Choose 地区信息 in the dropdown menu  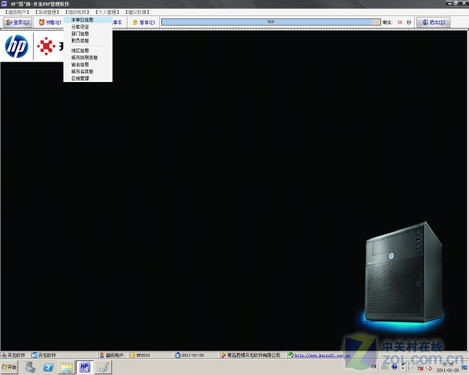click(x=80, y=51)
